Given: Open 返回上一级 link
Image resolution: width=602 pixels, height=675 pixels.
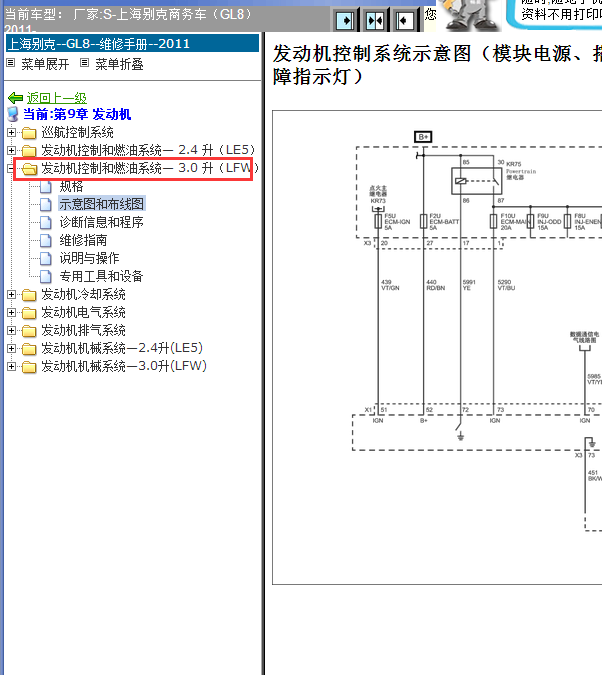Looking at the screenshot, I should (56, 98).
